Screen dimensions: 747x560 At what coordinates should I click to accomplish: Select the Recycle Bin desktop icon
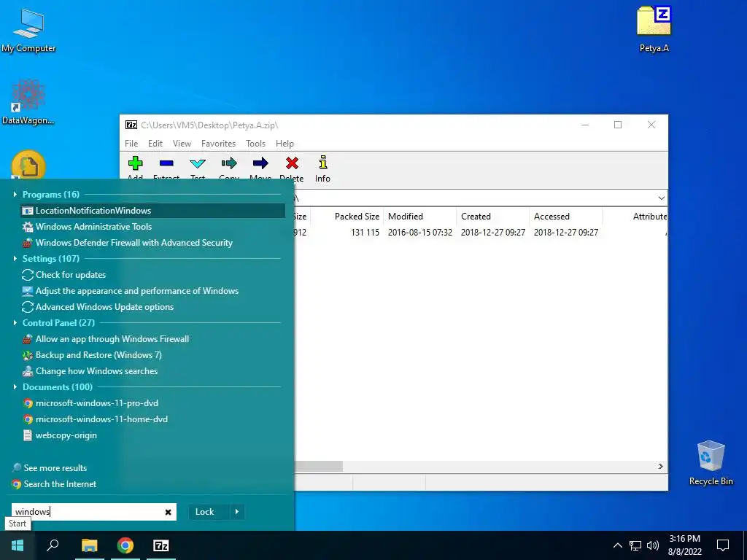711,463
